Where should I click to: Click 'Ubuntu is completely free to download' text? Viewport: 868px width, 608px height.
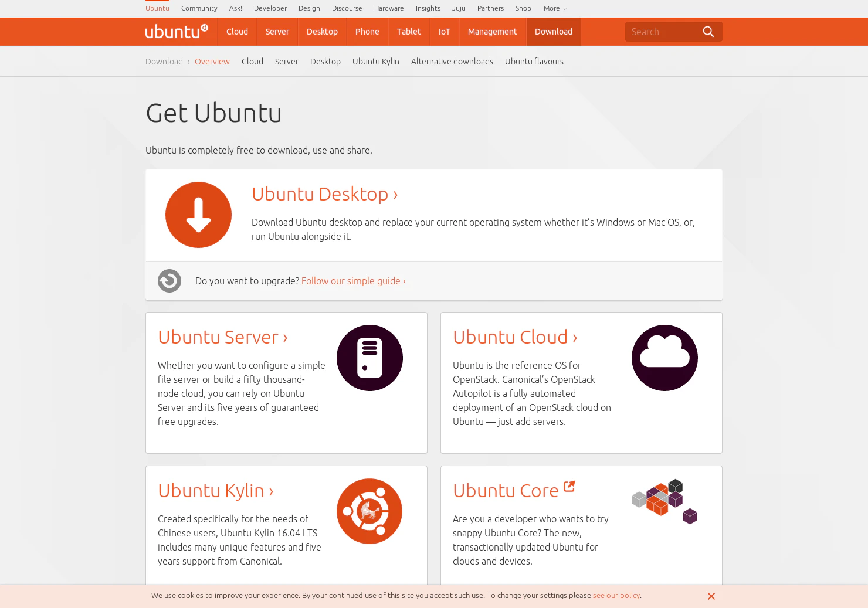click(x=259, y=150)
